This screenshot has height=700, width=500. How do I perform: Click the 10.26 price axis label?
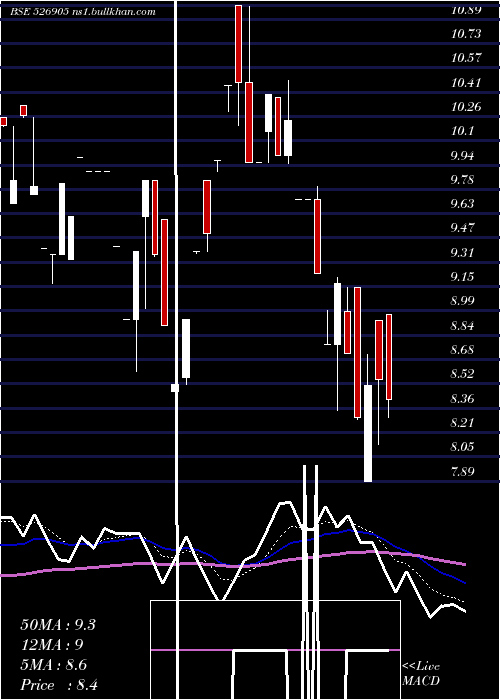tap(466, 107)
